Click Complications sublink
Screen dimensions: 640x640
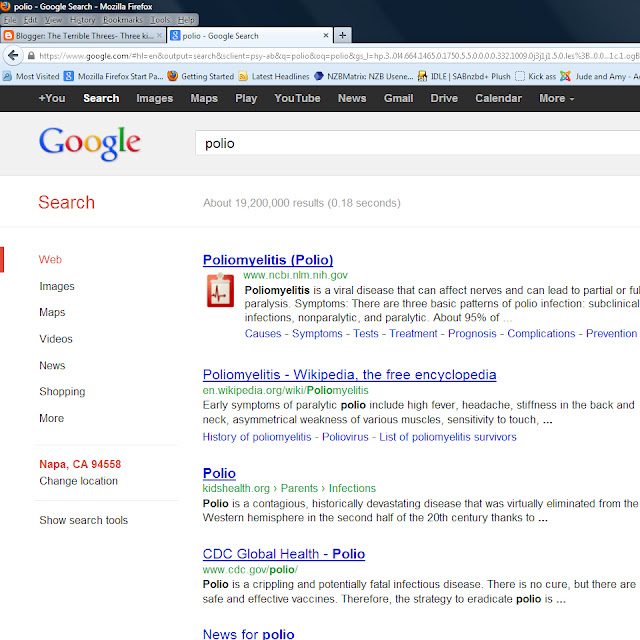[541, 333]
